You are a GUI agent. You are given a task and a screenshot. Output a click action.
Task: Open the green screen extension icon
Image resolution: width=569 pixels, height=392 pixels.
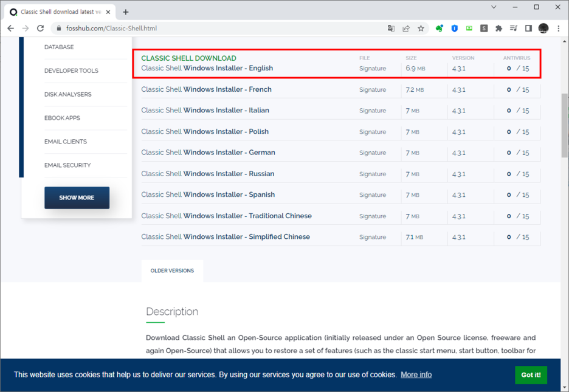(469, 29)
